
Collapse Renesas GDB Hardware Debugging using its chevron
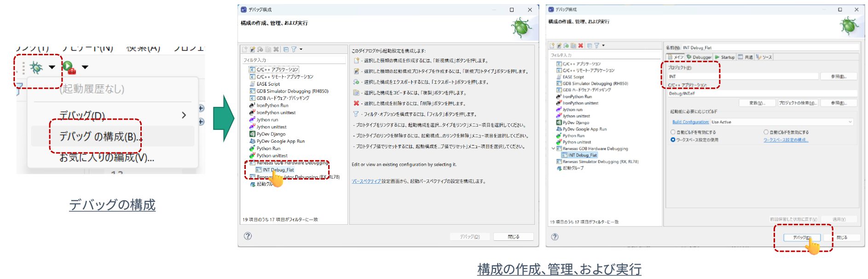pos(553,149)
